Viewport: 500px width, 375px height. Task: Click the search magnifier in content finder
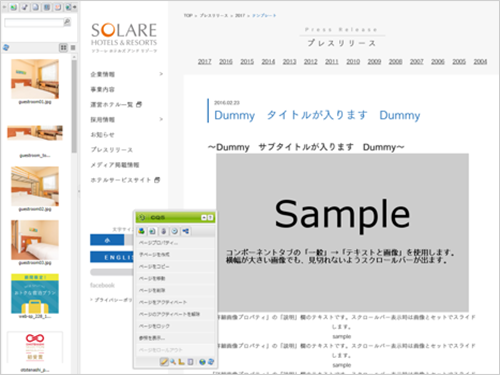pos(67,22)
